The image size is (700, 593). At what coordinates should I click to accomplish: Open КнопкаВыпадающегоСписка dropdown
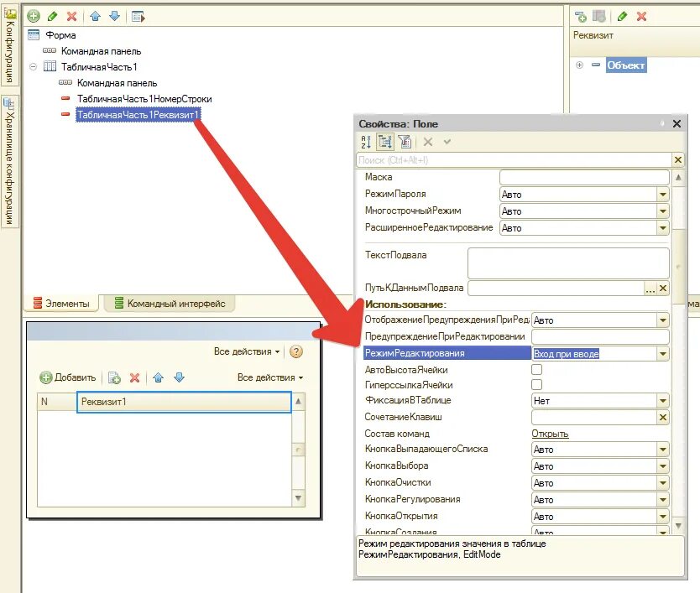663,450
